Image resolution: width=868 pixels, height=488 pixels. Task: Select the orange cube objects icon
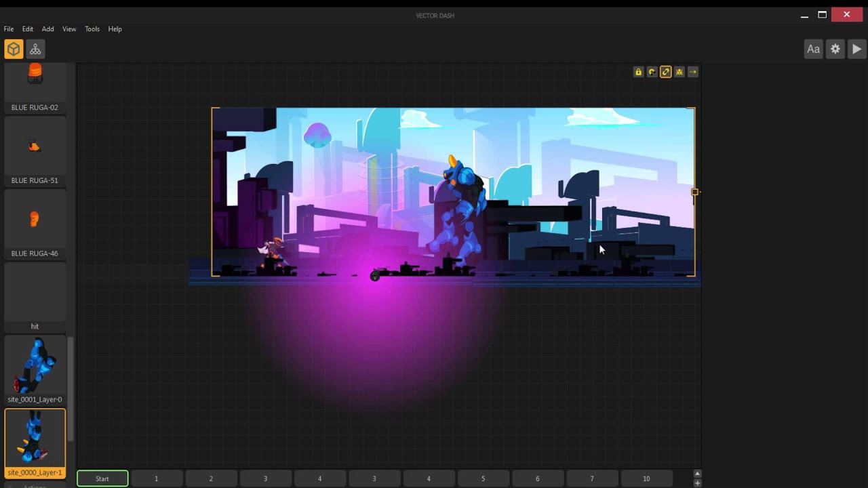point(14,49)
